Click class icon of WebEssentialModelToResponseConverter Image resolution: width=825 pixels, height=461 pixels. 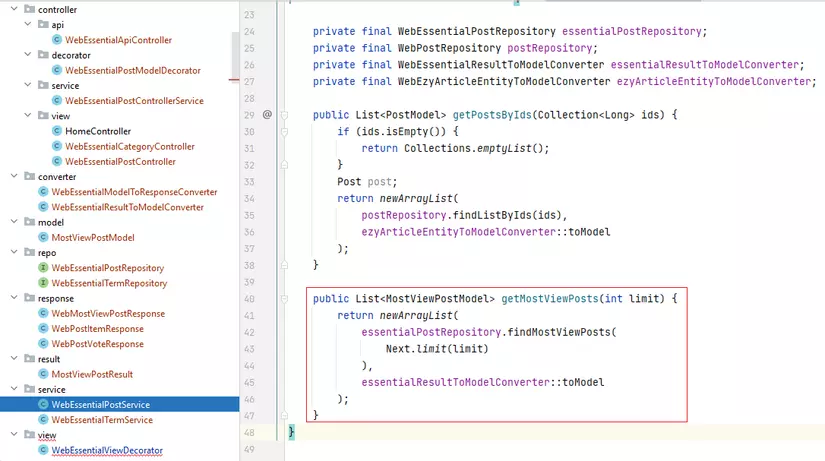click(43, 192)
